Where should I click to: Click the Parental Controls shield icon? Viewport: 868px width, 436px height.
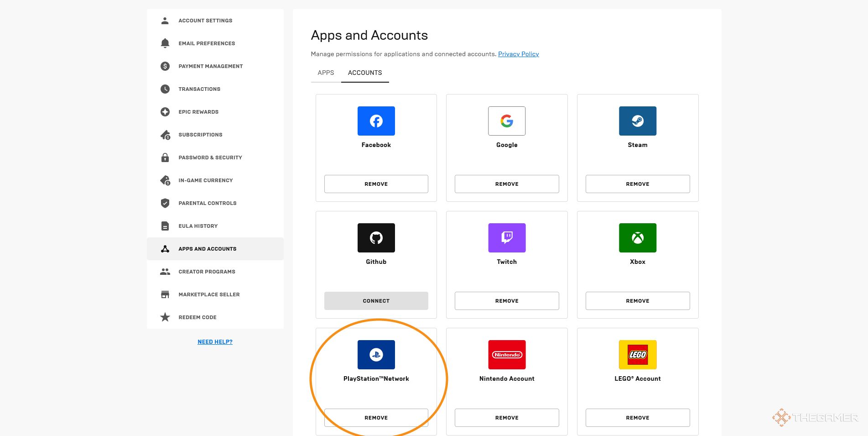tap(165, 203)
